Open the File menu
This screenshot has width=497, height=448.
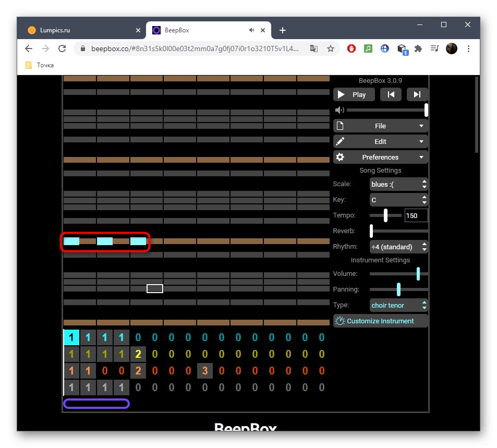(380, 126)
